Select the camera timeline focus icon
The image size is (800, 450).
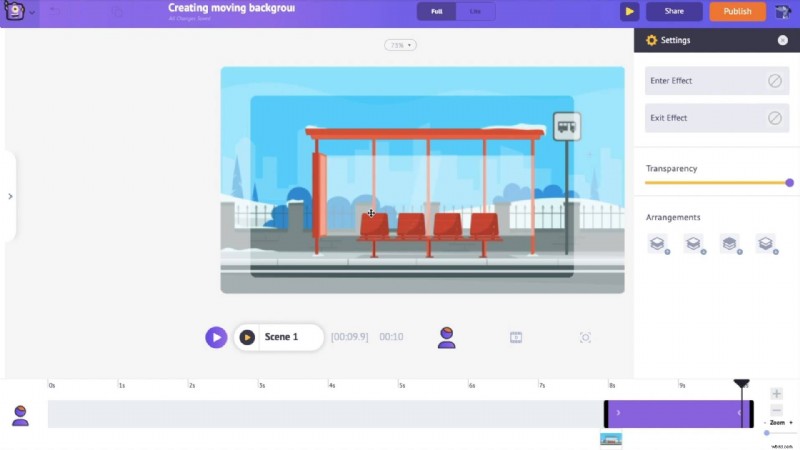tap(585, 337)
